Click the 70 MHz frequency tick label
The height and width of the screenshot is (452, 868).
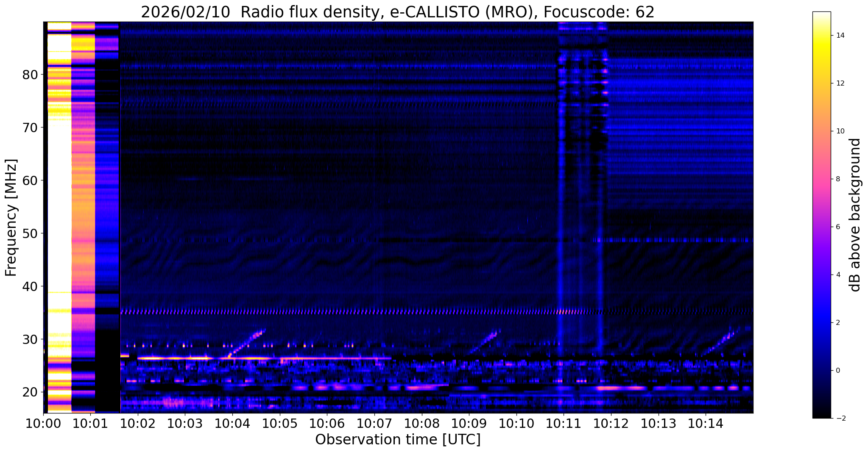tap(30, 128)
